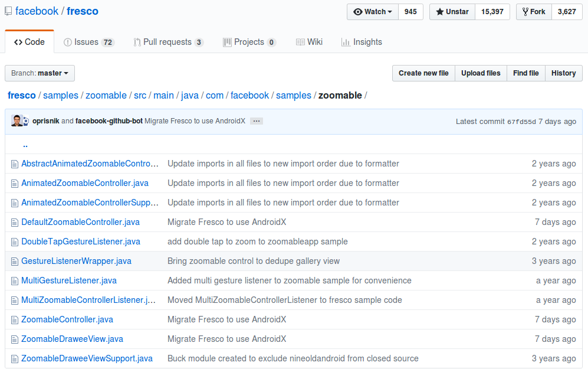Open ZoomableDraweeView.java file
This screenshot has width=588, height=372.
click(72, 340)
